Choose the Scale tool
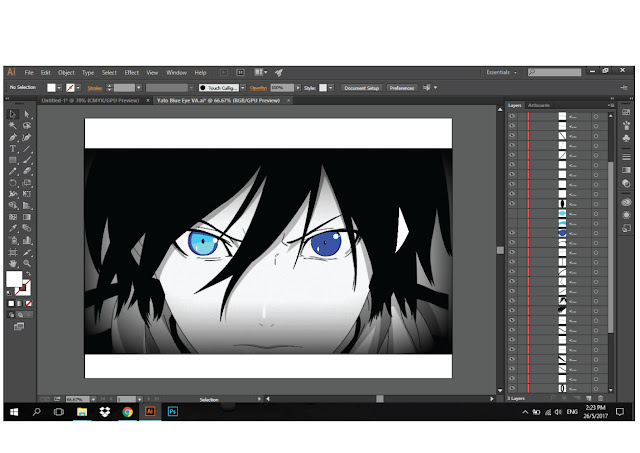The height and width of the screenshot is (453, 640). [x=27, y=183]
